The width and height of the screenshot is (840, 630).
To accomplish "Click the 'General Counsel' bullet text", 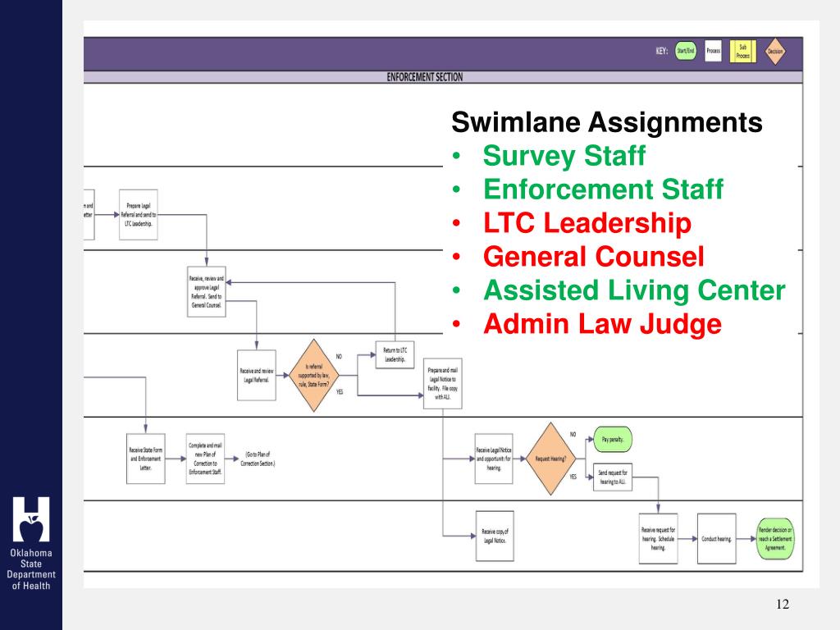I will click(x=594, y=257).
